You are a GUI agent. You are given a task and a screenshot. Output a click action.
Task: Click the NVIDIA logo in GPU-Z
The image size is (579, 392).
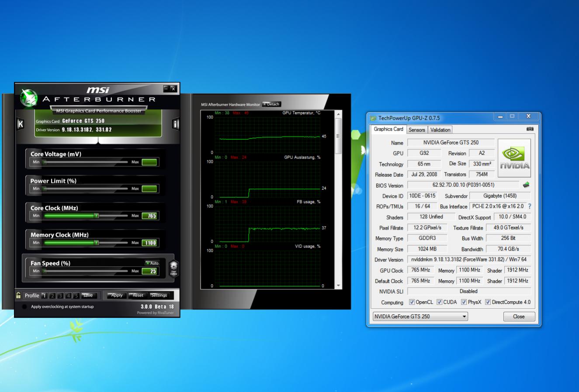(514, 158)
